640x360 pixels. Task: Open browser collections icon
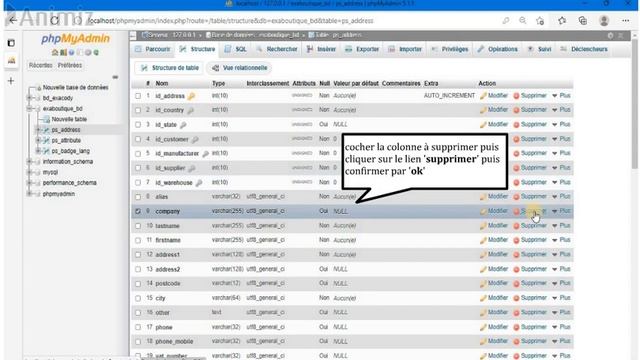click(583, 20)
